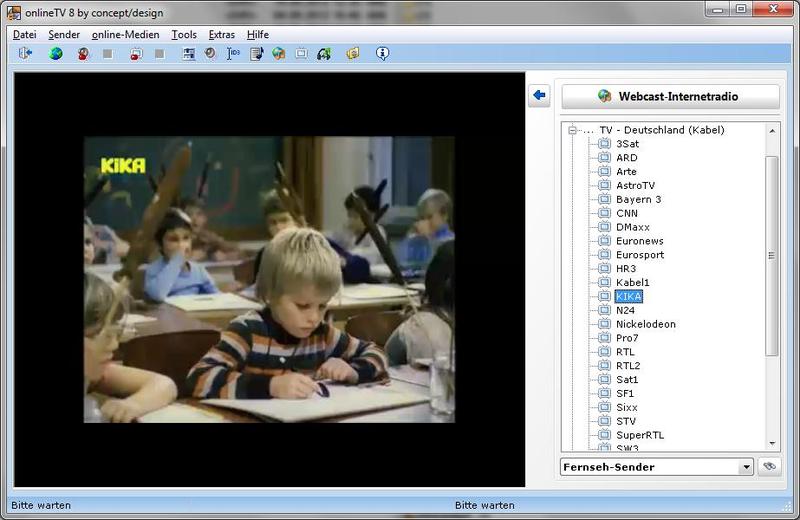This screenshot has width=800, height=520.
Task: Select the ARD channel
Action: (x=627, y=158)
